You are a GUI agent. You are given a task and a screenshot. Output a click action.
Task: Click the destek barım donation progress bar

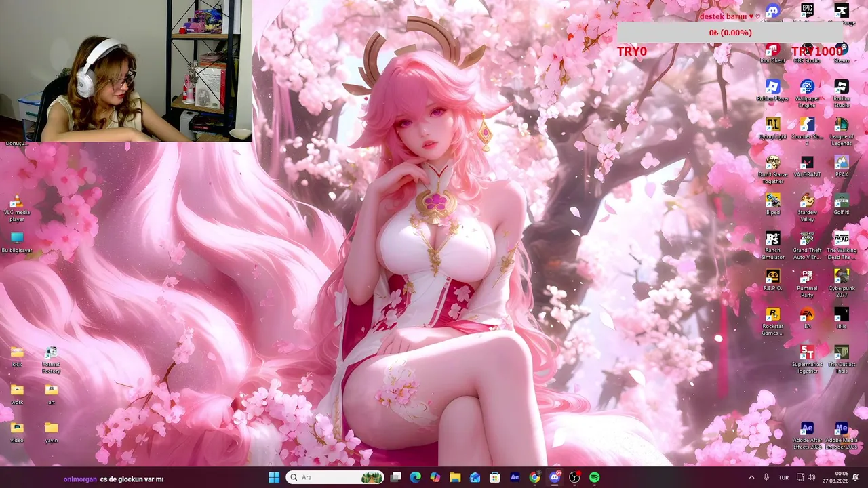point(730,33)
